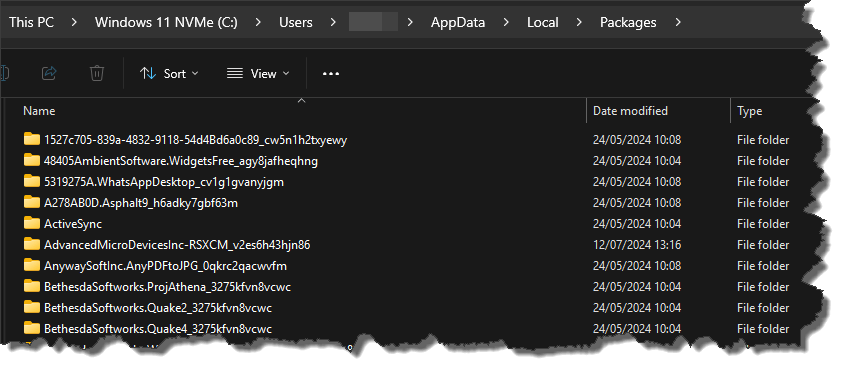
Task: Navigate to AppData in breadcrumb path
Action: (458, 22)
